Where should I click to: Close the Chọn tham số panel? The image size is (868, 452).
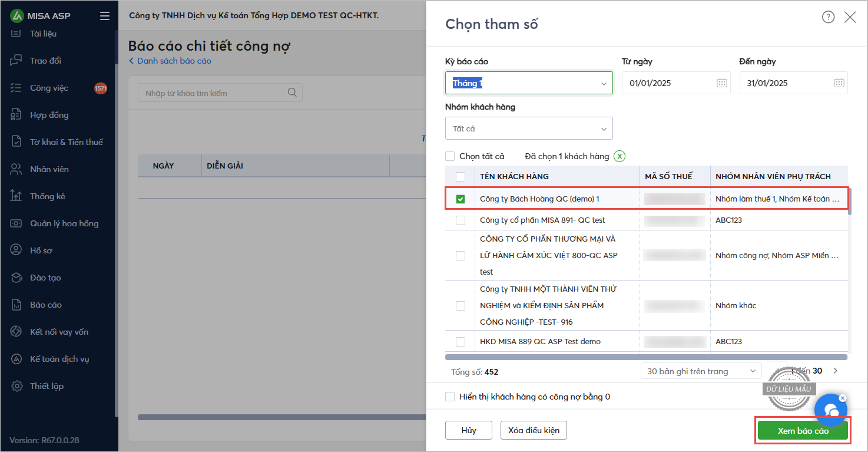850,17
